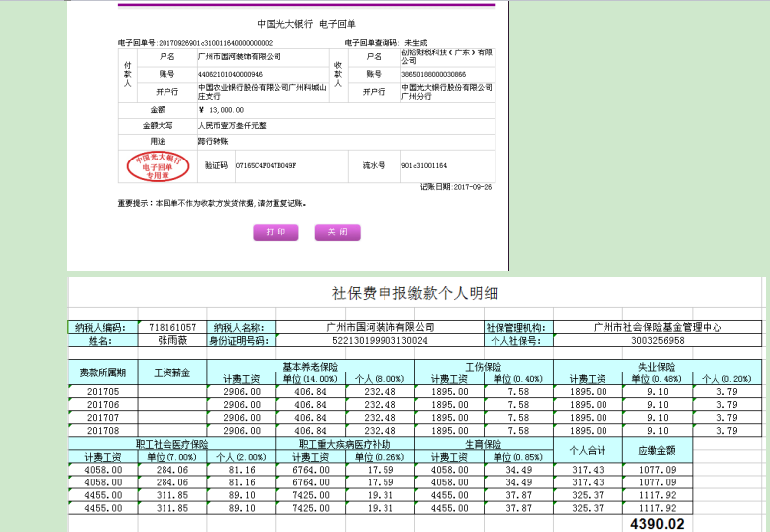
Task: Select 2906.00 in the 201705 row
Action: point(242,391)
